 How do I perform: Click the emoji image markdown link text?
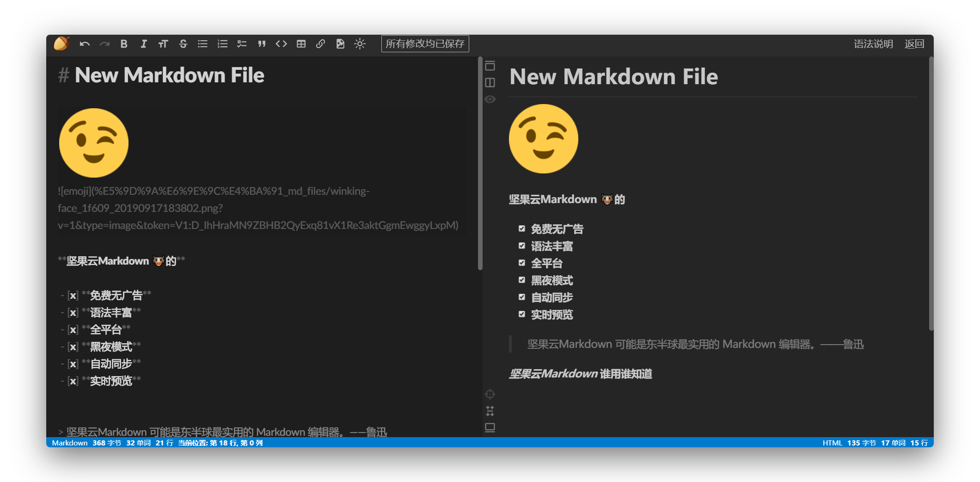pos(258,208)
